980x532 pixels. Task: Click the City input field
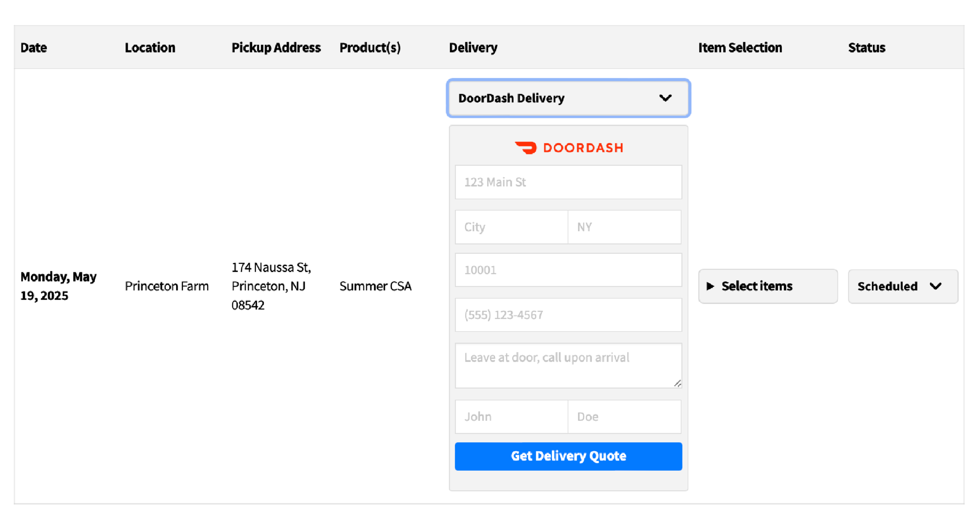511,227
